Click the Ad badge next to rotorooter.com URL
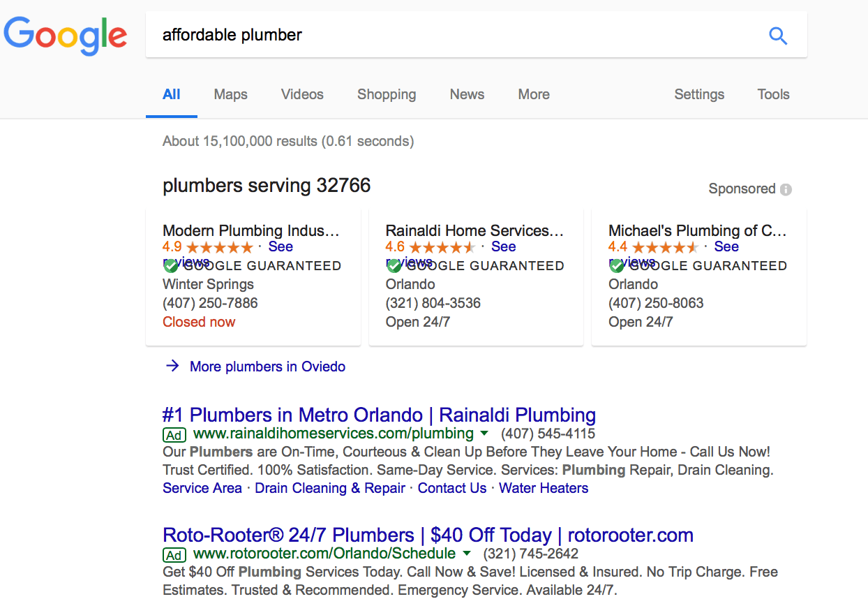This screenshot has height=606, width=868. (x=174, y=555)
